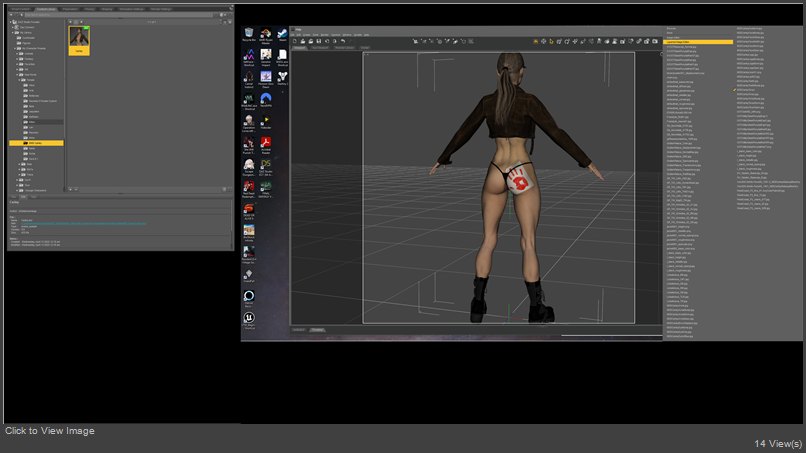This screenshot has width=806, height=453.
Task: Open the Horizon Zero Dawn desktop icon
Action: 266,79
